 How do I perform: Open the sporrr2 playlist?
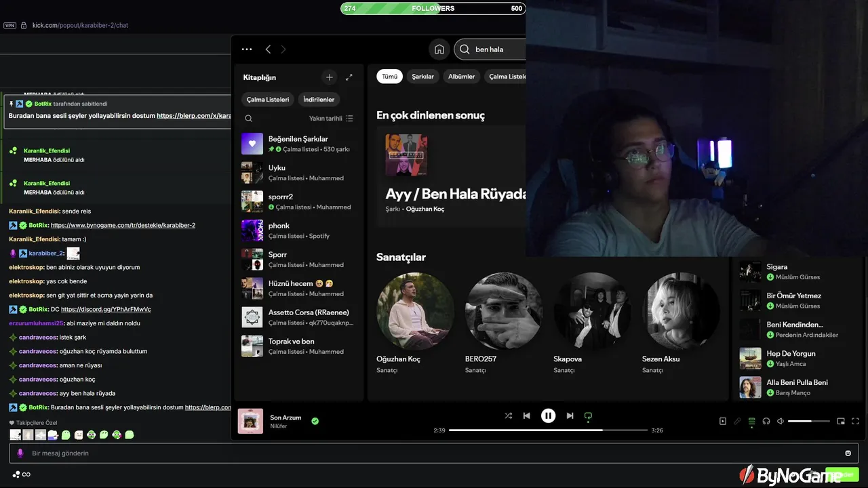click(x=298, y=201)
